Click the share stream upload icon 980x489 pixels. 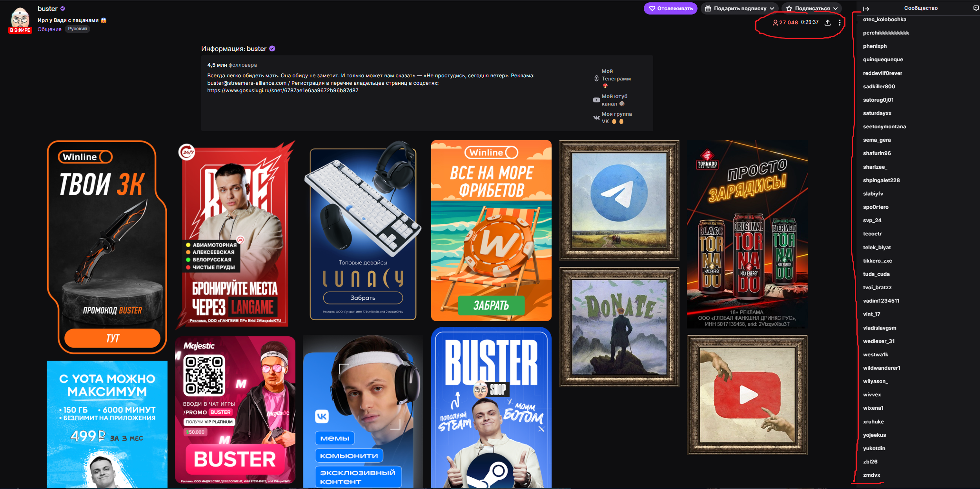(x=827, y=22)
